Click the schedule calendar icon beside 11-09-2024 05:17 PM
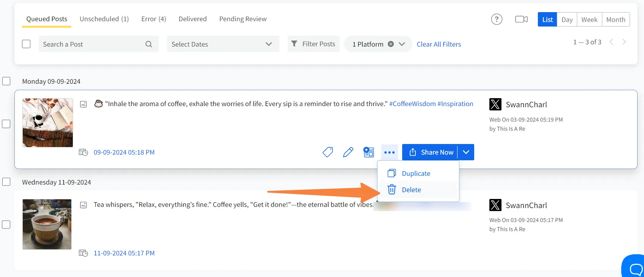The image size is (644, 277). pyautogui.click(x=83, y=253)
